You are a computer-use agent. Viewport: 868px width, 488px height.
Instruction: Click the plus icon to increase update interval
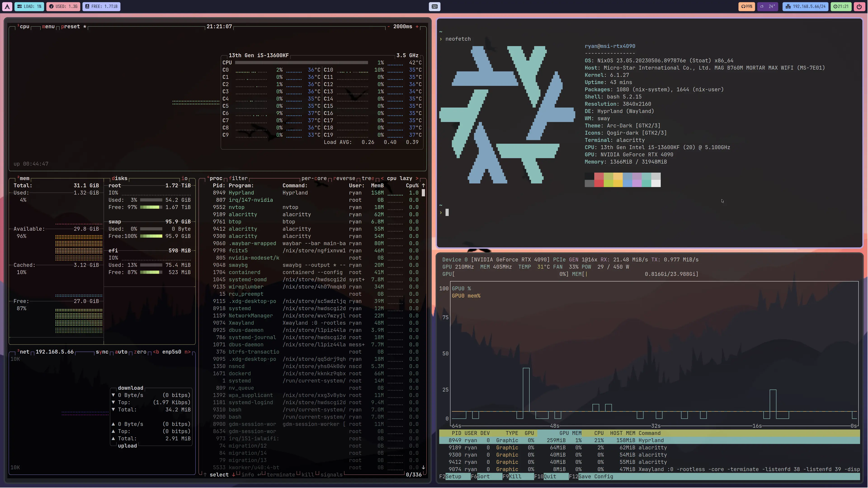[417, 27]
